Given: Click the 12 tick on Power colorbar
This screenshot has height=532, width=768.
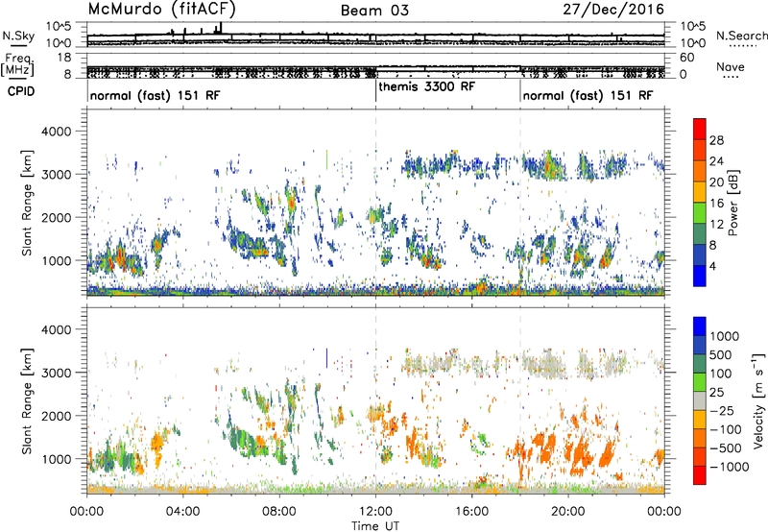Looking at the screenshot, I should click(x=716, y=224).
